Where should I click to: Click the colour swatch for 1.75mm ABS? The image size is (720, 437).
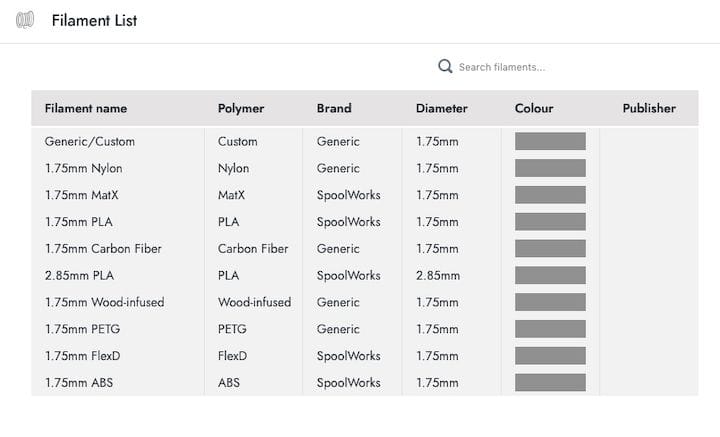point(550,382)
